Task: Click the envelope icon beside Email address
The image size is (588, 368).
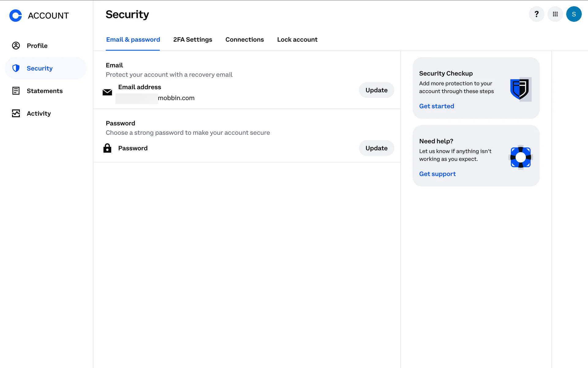Action: pyautogui.click(x=107, y=92)
